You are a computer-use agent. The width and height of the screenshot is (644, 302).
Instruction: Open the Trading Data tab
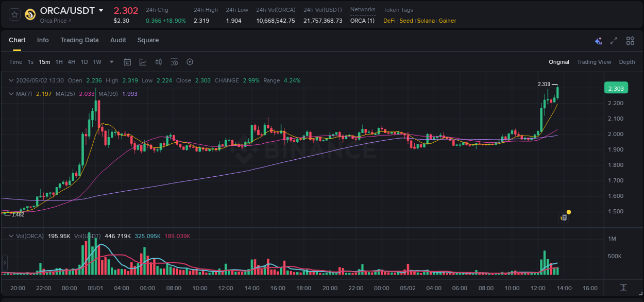(x=79, y=40)
